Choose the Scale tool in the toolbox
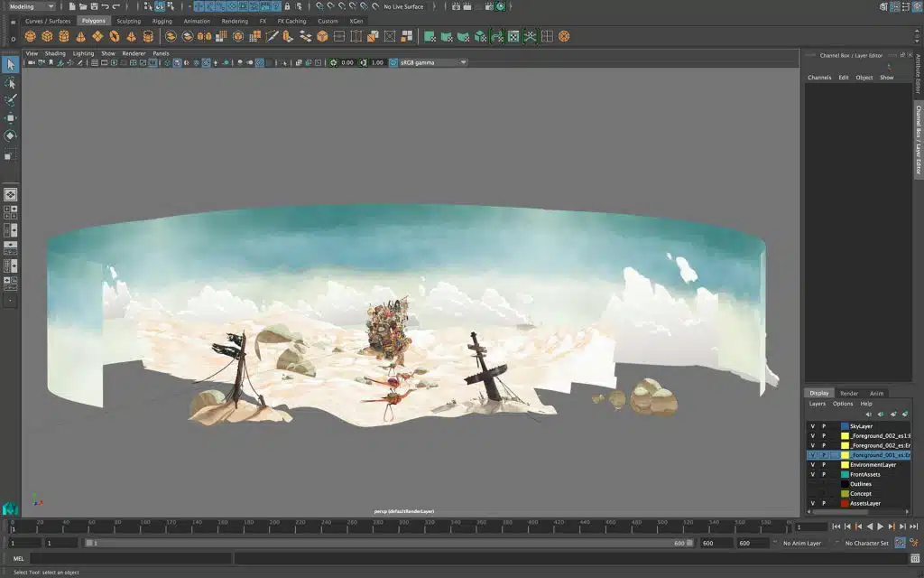Screen dimensions: 924x578 tap(10, 155)
